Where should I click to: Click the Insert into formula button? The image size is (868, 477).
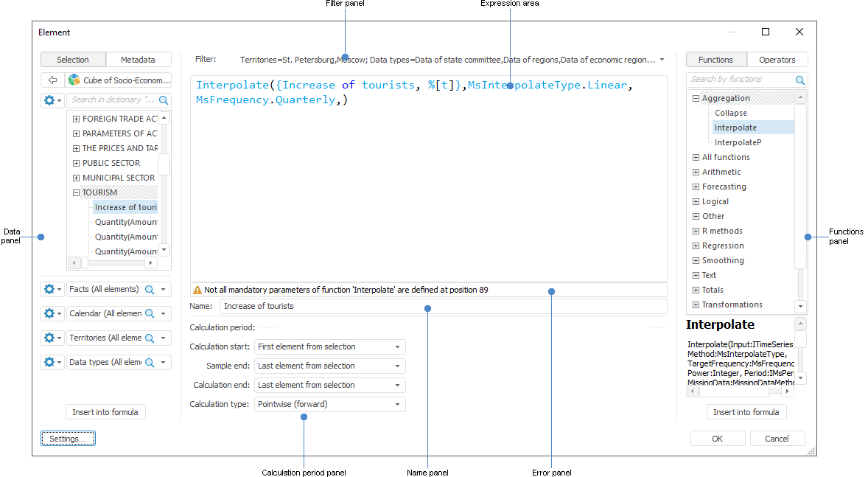[x=105, y=412]
